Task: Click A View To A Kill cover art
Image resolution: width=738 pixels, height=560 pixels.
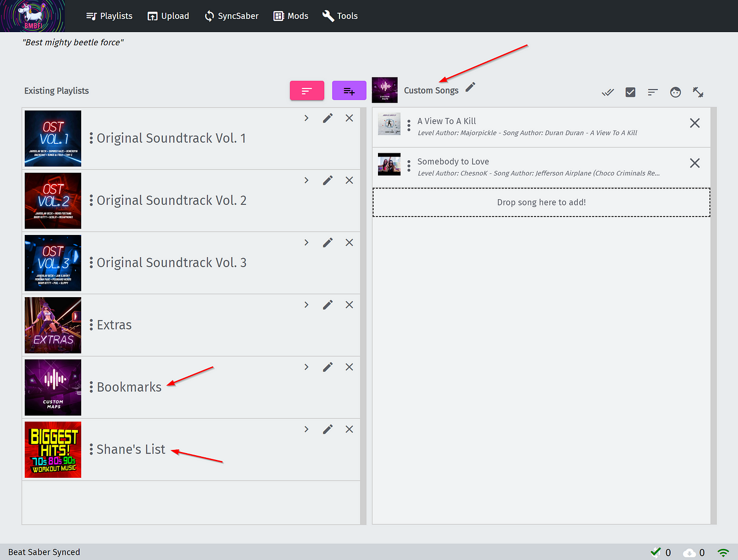Action: tap(389, 124)
